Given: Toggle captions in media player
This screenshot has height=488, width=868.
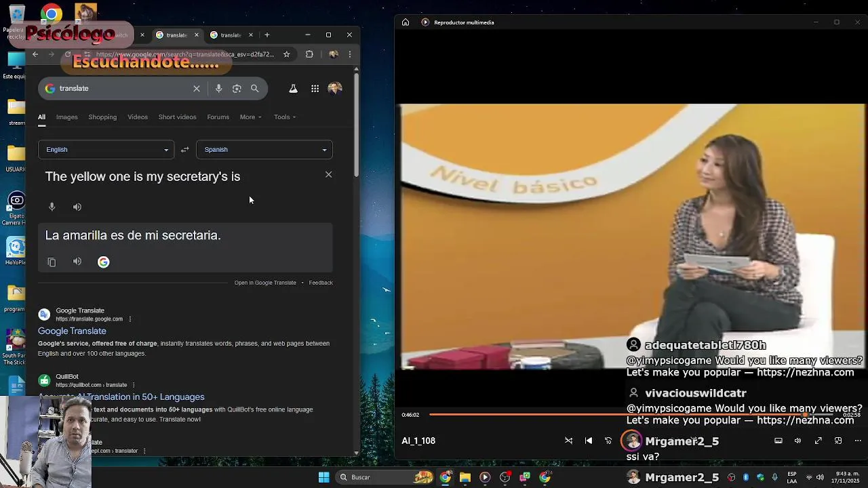Looking at the screenshot, I should click(778, 441).
